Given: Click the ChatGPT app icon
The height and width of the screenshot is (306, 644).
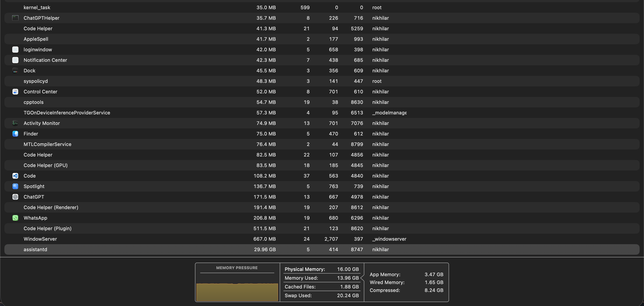Looking at the screenshot, I should coord(15,197).
